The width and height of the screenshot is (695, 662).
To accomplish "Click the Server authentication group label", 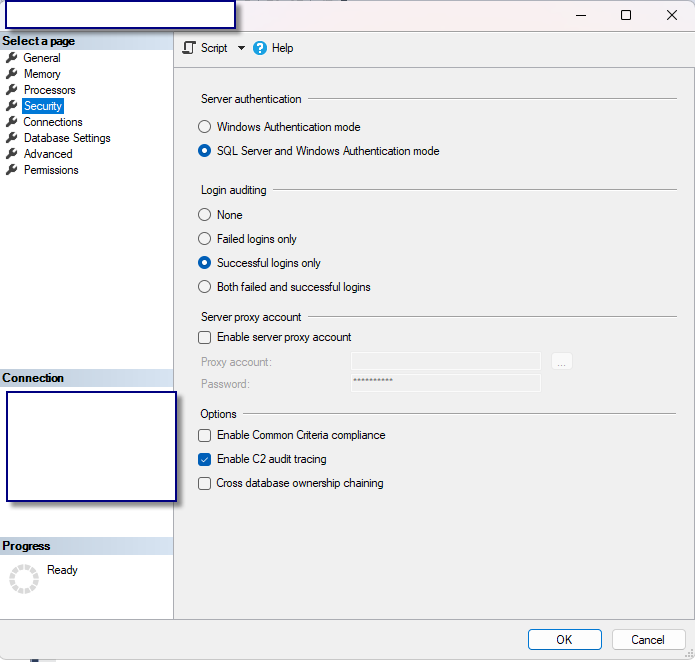I will click(x=251, y=99).
